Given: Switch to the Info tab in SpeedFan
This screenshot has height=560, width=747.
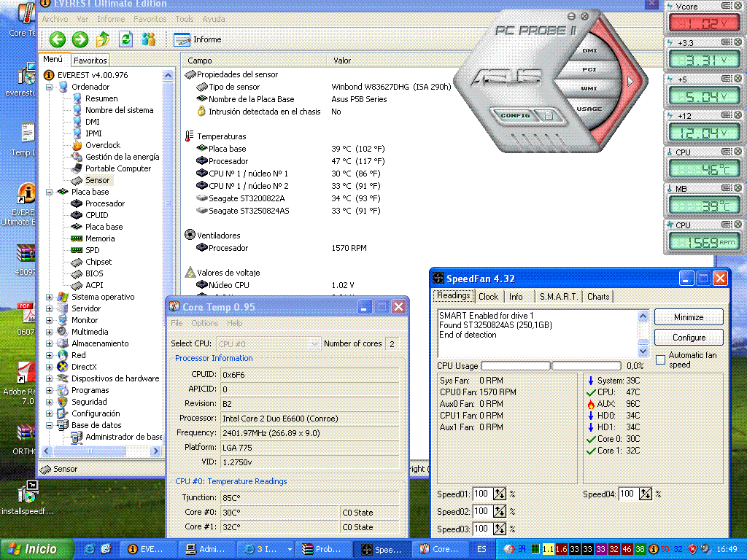Looking at the screenshot, I should [516, 296].
